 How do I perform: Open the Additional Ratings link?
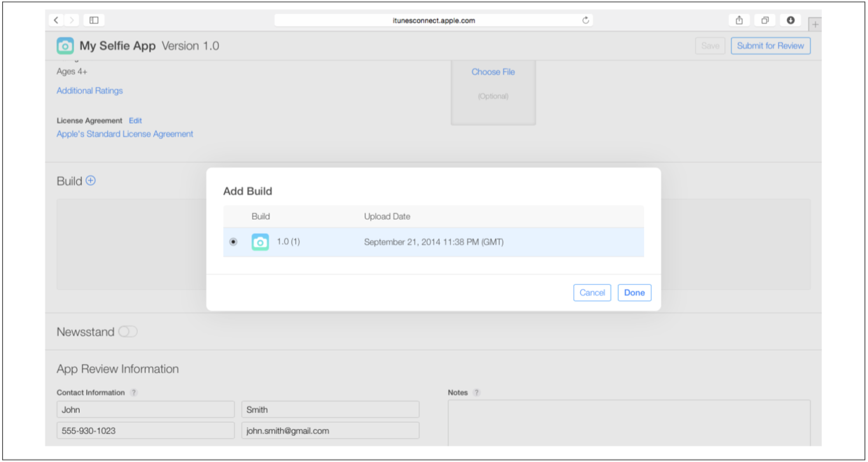(x=90, y=90)
